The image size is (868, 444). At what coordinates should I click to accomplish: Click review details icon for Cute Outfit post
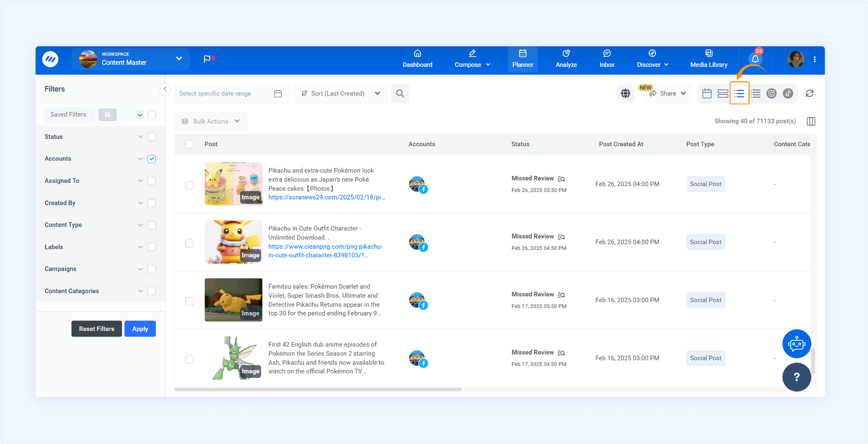click(561, 237)
